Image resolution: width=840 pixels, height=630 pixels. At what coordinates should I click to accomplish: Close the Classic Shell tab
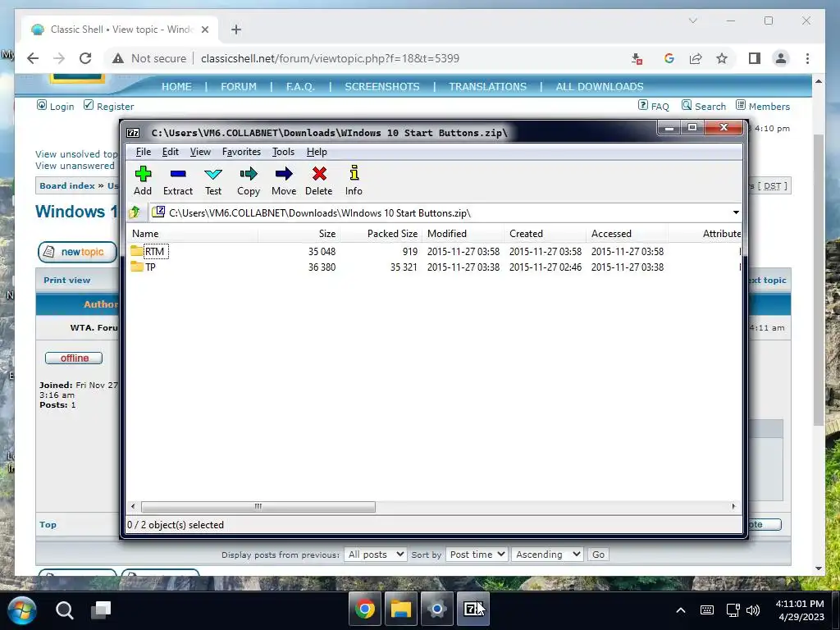pyautogui.click(x=204, y=30)
